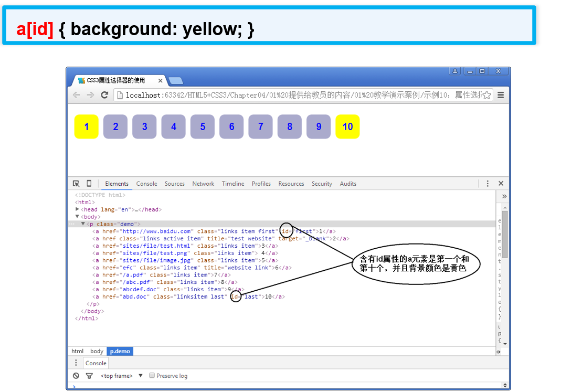Click the Elements panel vertical scrollbar
The height and width of the screenshot is (392, 561).
click(505, 234)
